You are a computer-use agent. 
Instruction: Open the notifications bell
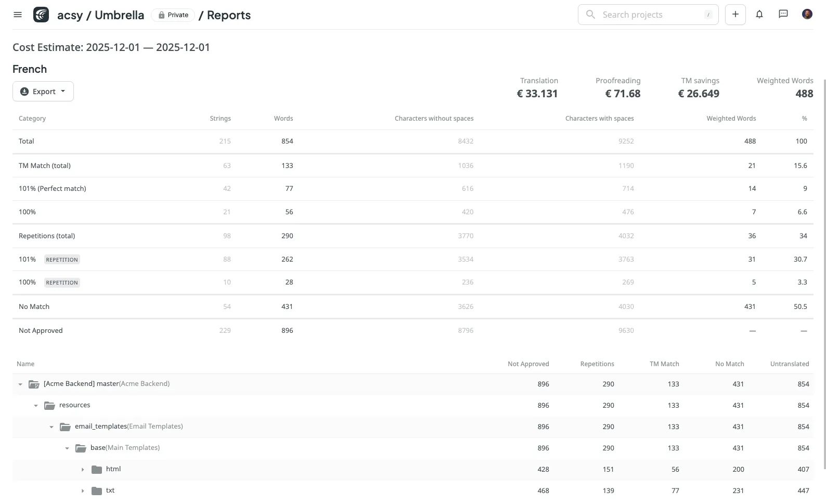click(759, 15)
